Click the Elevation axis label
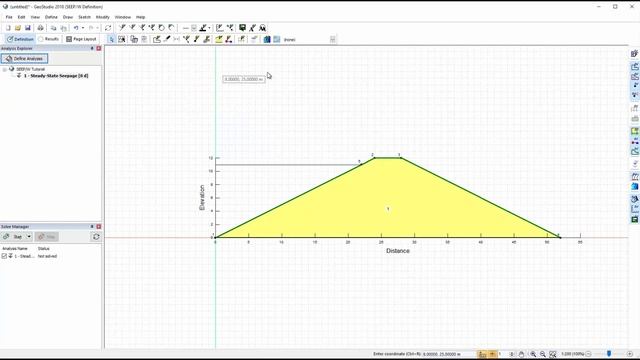The width and height of the screenshot is (640, 360). (x=201, y=198)
